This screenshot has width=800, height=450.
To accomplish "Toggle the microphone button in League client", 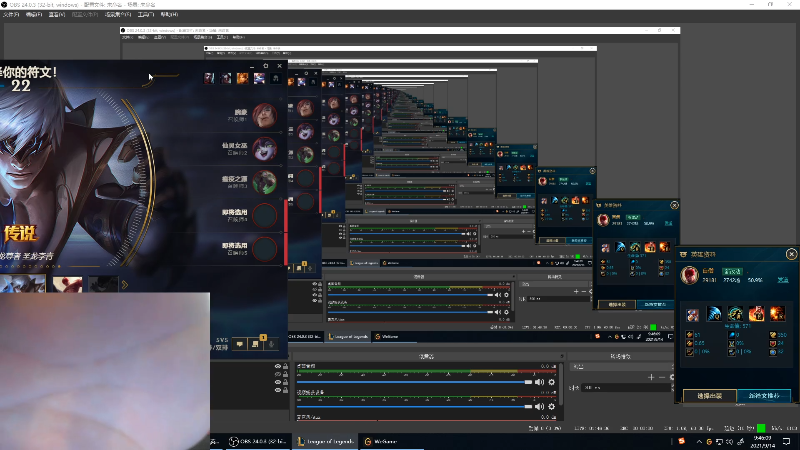I will [271, 344].
